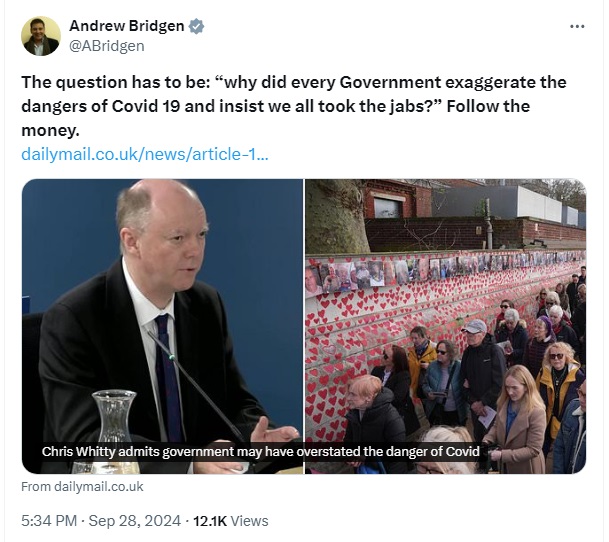The image size is (609, 542).
Task: Open the Covid memorial wall photo
Action: pyautogui.click(x=445, y=326)
